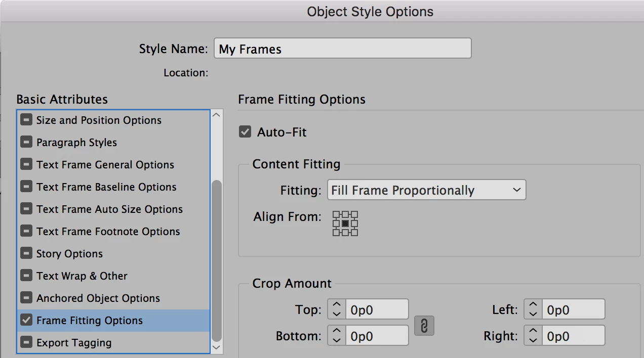Increase the Top crop amount stepper
644x358 pixels.
pos(337,305)
